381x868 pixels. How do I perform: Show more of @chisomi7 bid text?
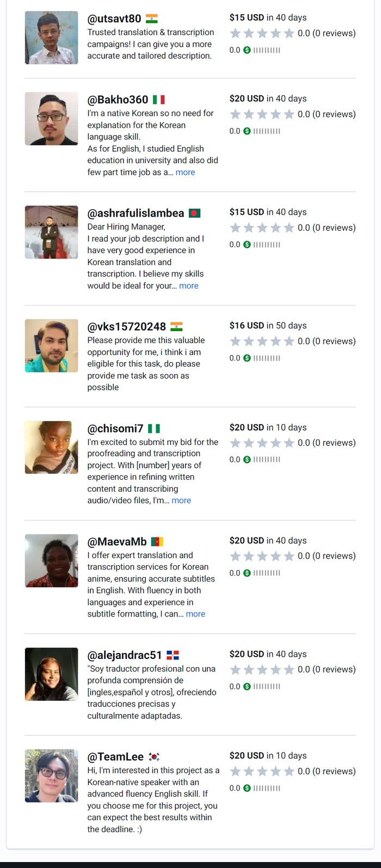[x=181, y=500]
